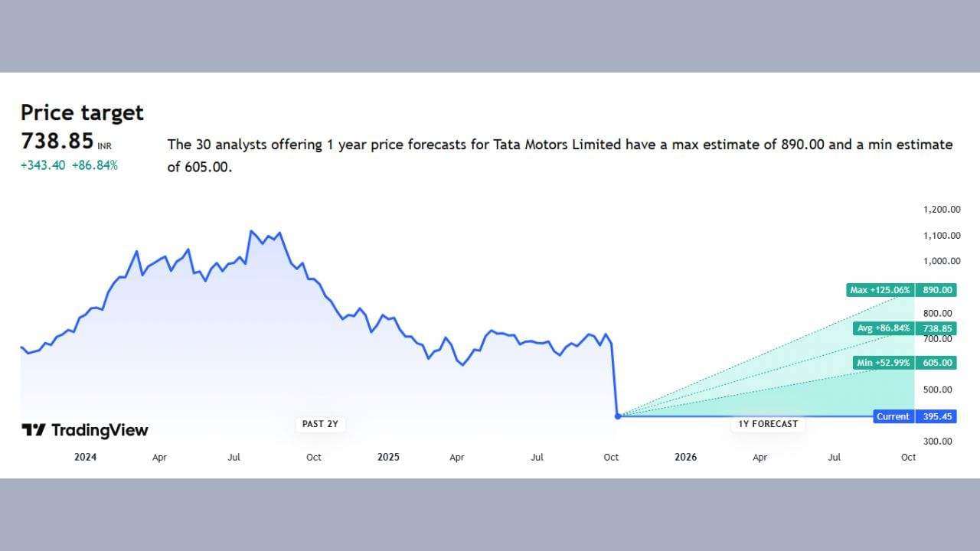Click the 2025 label on time axis
The width and height of the screenshot is (980, 551).
pyautogui.click(x=388, y=457)
